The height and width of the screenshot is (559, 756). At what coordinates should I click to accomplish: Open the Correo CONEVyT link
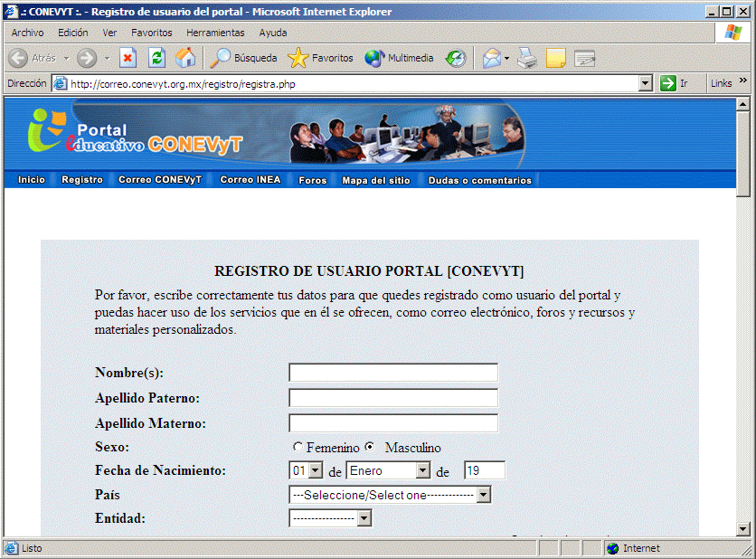click(x=160, y=180)
